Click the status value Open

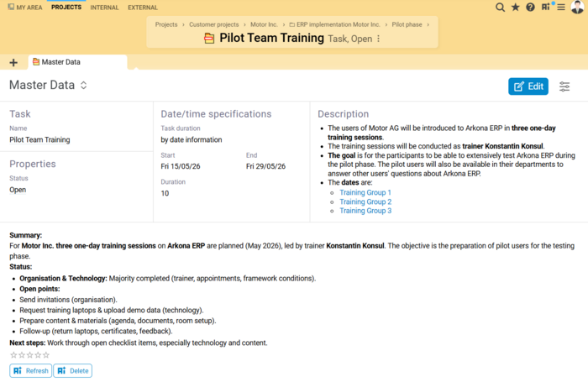(x=18, y=190)
